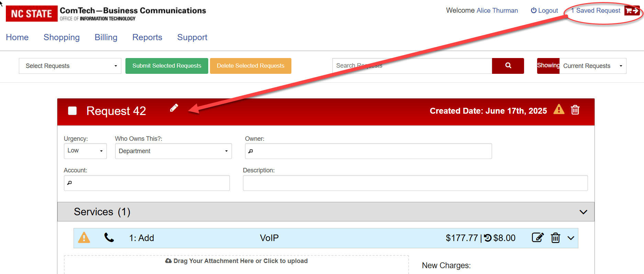Click the orange warning icon on VoIP row
The height and width of the screenshot is (274, 644).
click(x=84, y=238)
